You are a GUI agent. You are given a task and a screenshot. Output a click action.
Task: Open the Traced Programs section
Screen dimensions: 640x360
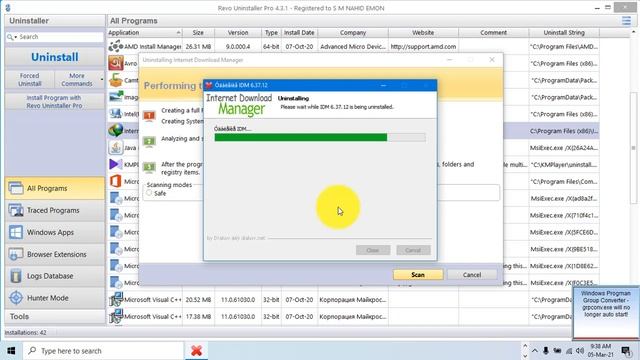(55, 210)
